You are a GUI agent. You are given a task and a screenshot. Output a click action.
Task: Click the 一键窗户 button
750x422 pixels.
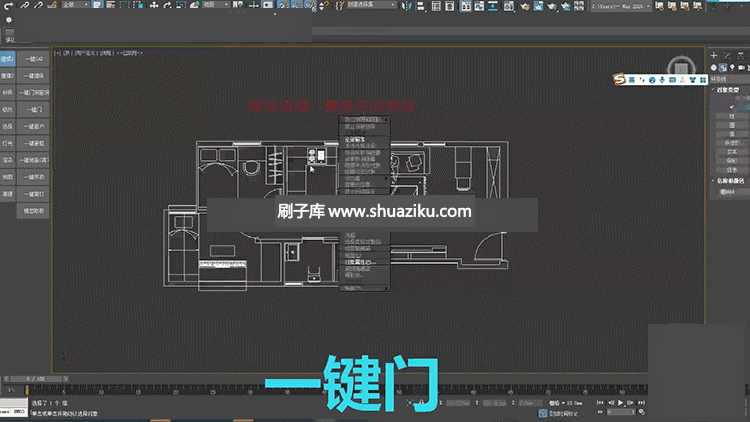click(x=33, y=126)
